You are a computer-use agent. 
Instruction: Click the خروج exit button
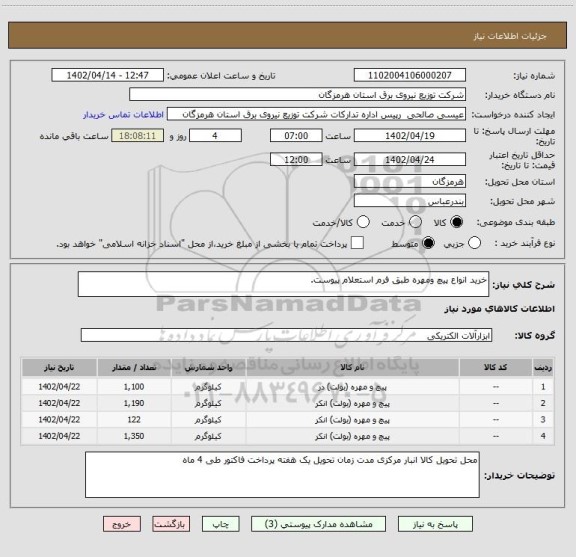(122, 524)
